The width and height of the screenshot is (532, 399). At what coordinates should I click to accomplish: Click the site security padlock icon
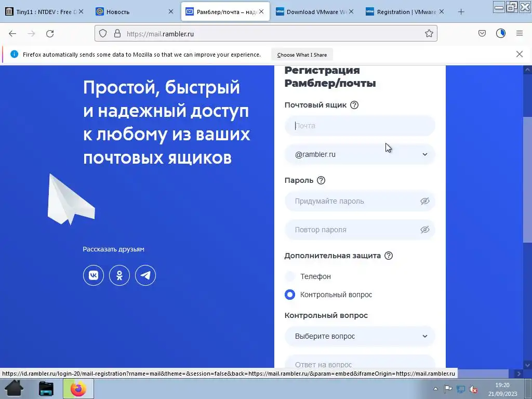coord(117,33)
